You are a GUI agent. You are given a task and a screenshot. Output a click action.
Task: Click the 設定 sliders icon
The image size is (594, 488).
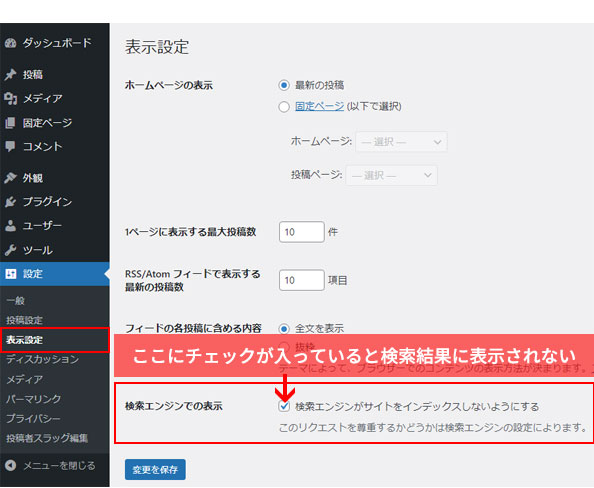coord(11,274)
